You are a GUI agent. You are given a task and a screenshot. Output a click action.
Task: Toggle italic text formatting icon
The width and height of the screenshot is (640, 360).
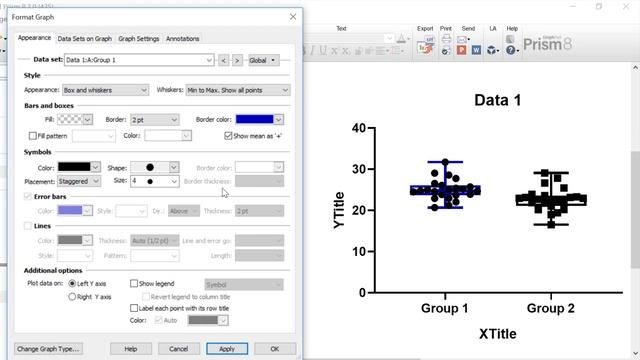312,51
